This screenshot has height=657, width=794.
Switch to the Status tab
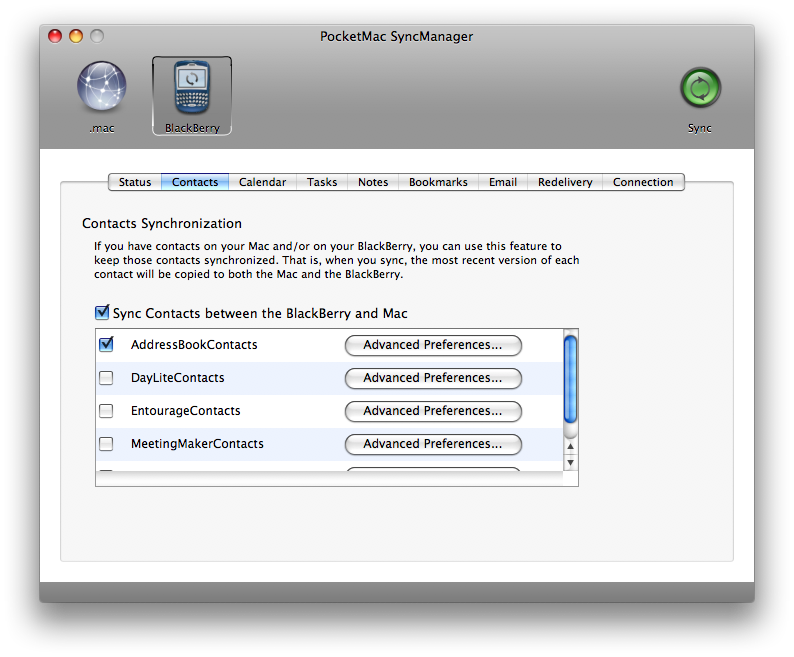pyautogui.click(x=135, y=182)
